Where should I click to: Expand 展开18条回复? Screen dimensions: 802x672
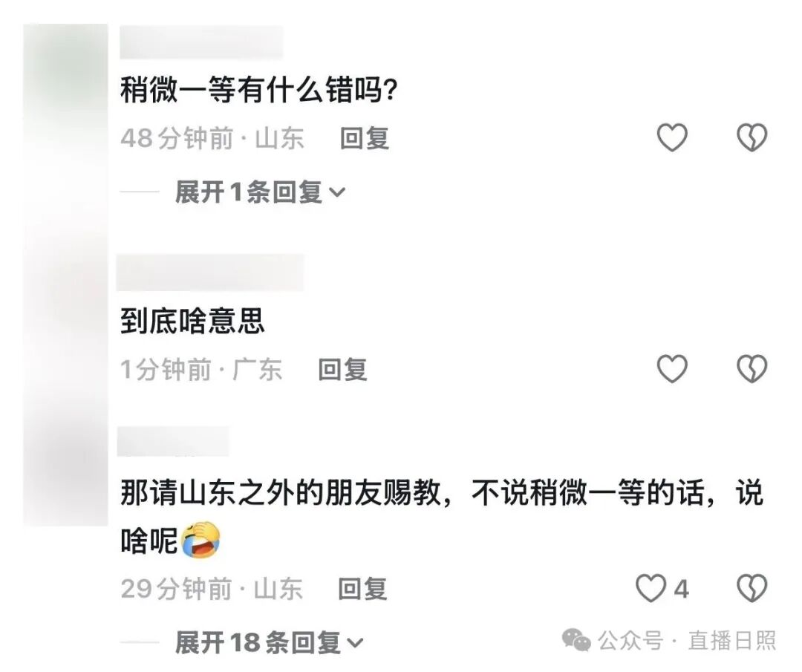pyautogui.click(x=269, y=642)
